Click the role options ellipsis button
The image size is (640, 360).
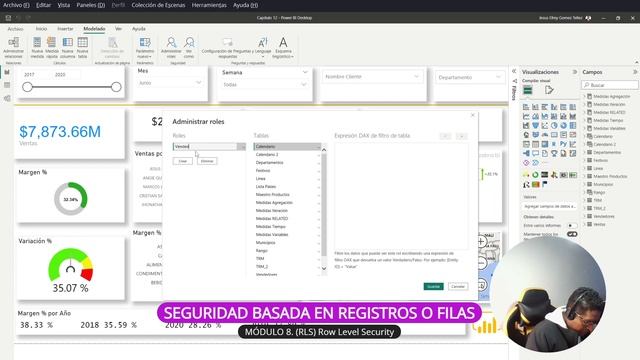pos(242,147)
